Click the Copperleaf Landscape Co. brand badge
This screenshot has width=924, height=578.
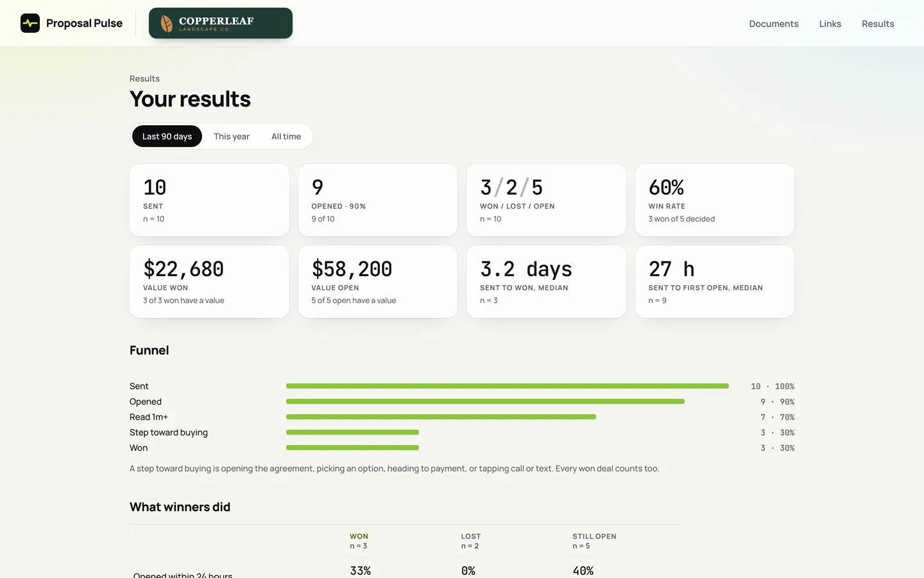click(221, 23)
